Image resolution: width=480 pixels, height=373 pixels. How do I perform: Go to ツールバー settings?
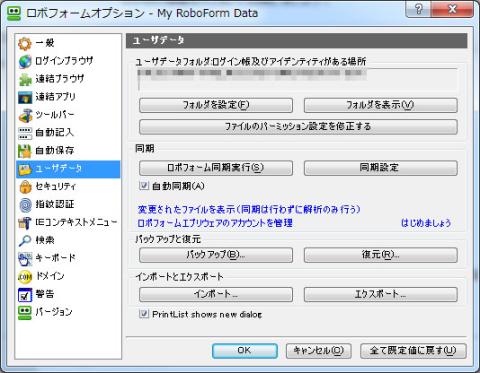68,115
